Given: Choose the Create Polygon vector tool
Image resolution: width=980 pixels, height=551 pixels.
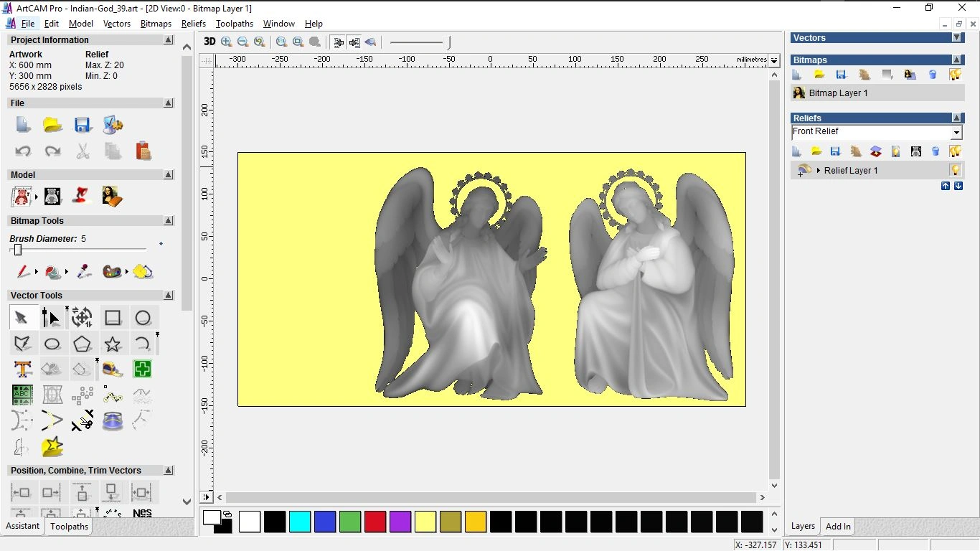Looking at the screenshot, I should 83,344.
